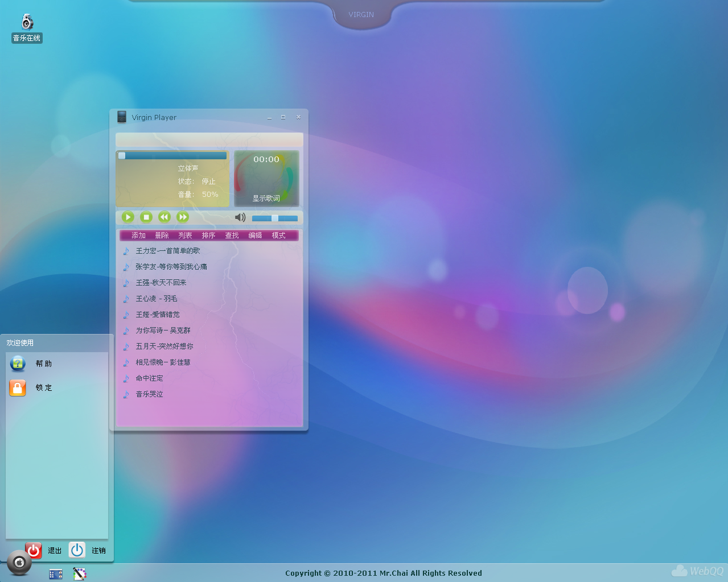Select song 音乐哭泣
Image resolution: width=728 pixels, height=582 pixels.
click(149, 394)
